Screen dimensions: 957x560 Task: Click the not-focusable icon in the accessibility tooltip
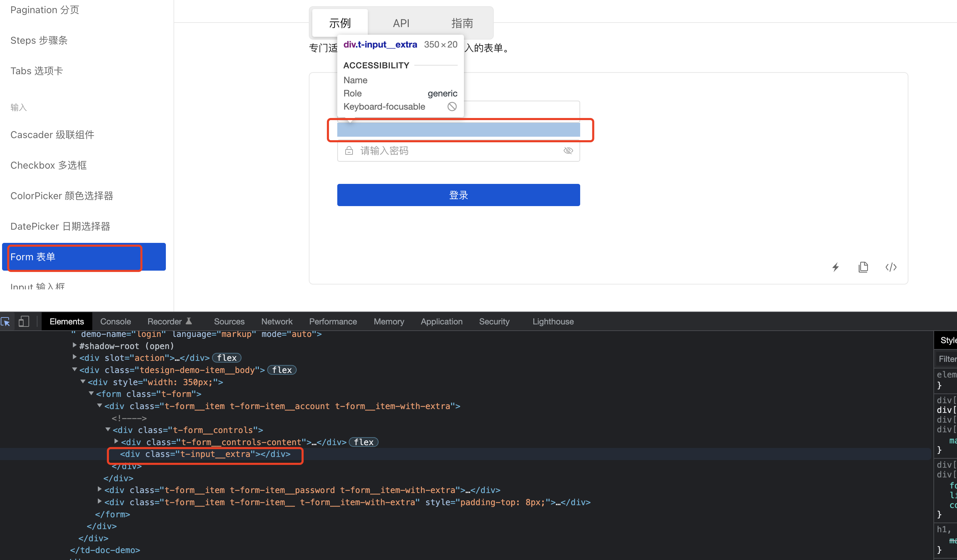[x=451, y=107]
